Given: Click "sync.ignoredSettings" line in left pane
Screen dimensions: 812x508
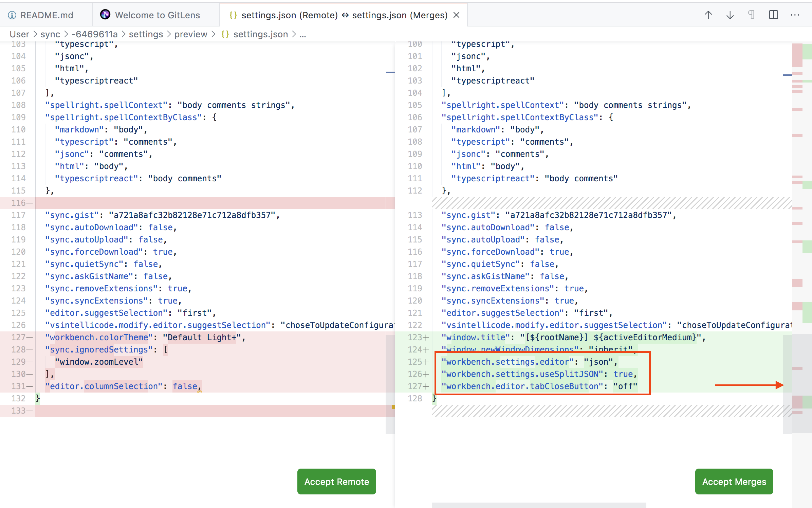Looking at the screenshot, I should tap(106, 349).
